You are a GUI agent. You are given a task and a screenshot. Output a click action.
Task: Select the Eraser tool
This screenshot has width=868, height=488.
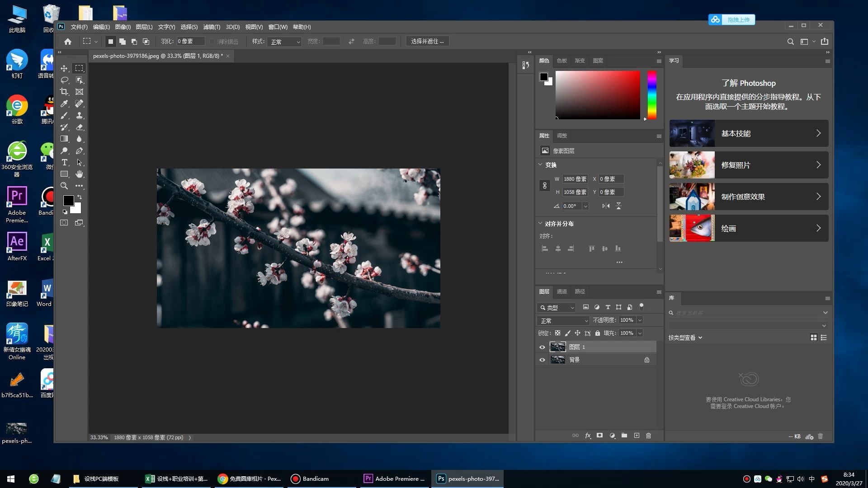pos(80,127)
